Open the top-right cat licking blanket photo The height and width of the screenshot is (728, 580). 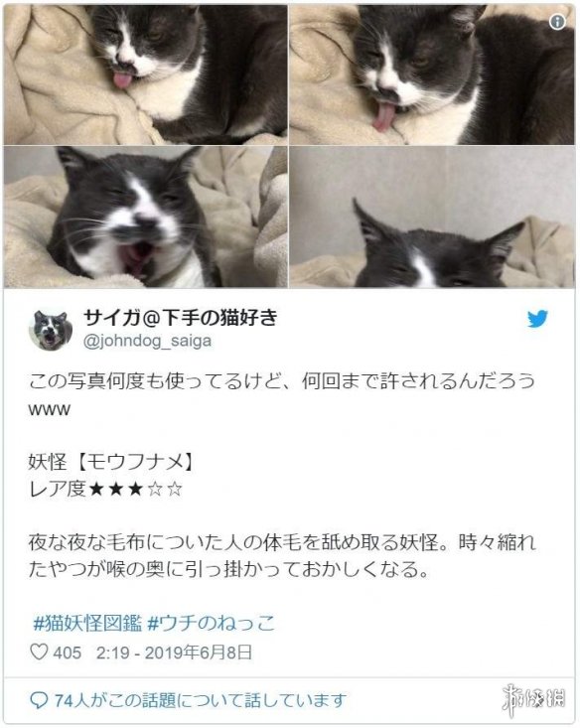[432, 74]
